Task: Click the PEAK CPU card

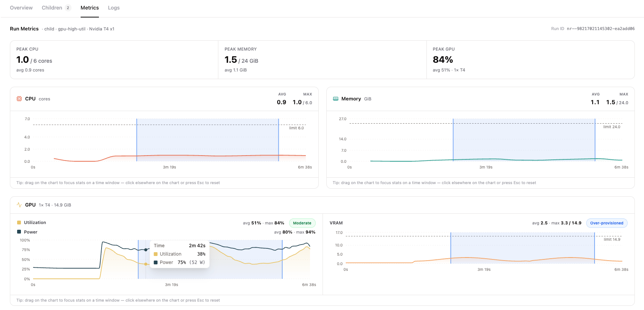Action: coord(114,60)
